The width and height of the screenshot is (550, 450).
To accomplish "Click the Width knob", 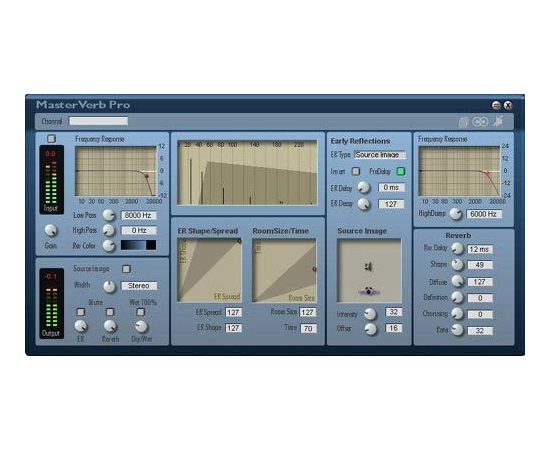I will tap(109, 286).
